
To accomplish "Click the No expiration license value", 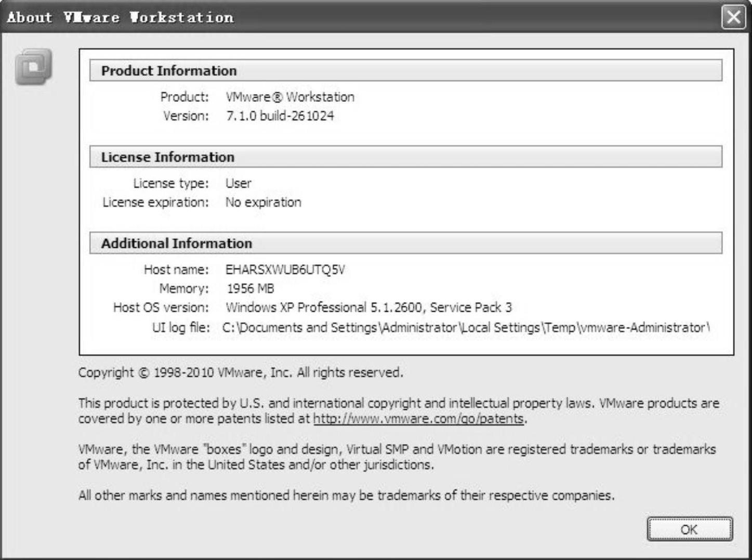I will click(263, 202).
